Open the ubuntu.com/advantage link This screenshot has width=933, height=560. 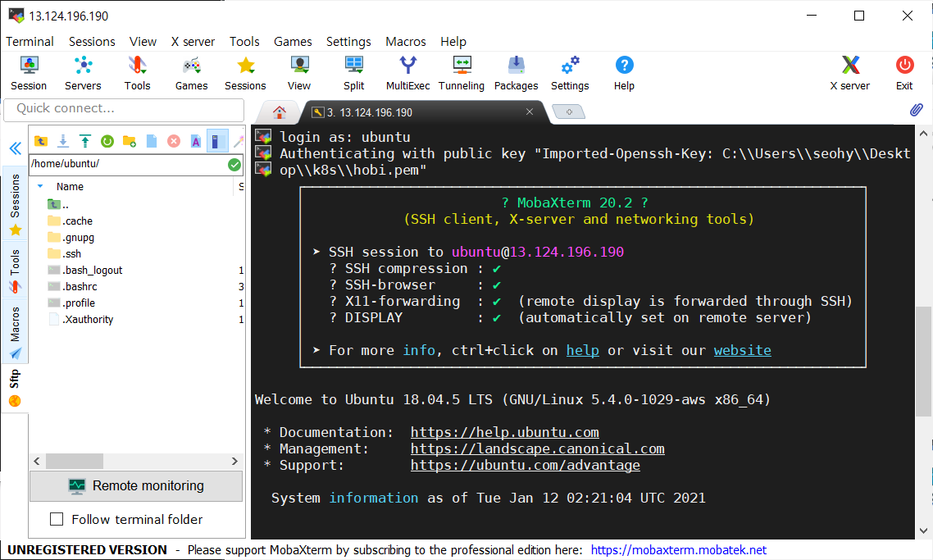526,466
